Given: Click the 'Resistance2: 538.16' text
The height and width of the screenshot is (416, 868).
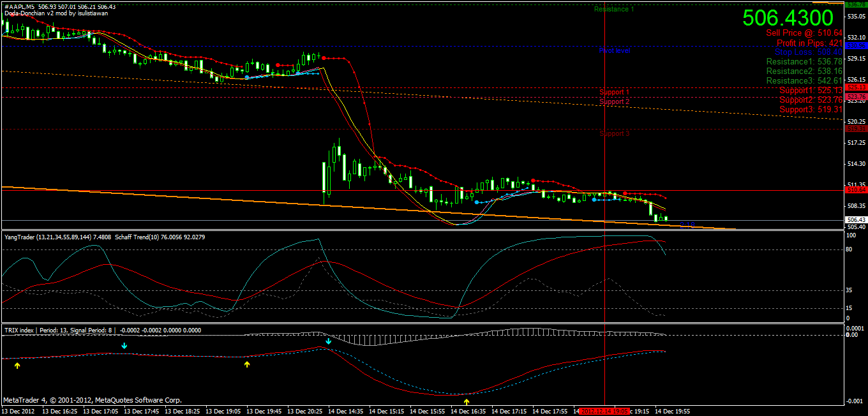Looking at the screenshot, I should coord(804,71).
